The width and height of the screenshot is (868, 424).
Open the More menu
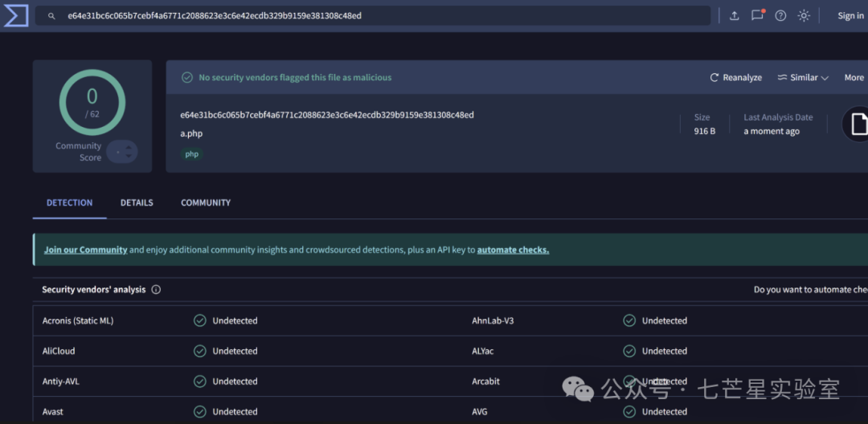[854, 78]
